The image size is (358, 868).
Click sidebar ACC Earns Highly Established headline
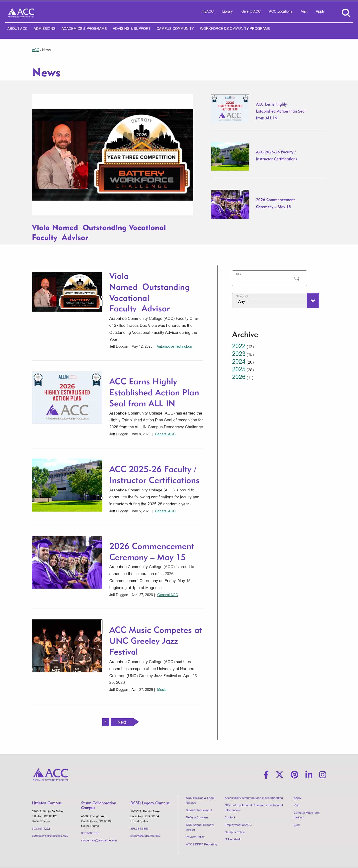[x=281, y=111]
